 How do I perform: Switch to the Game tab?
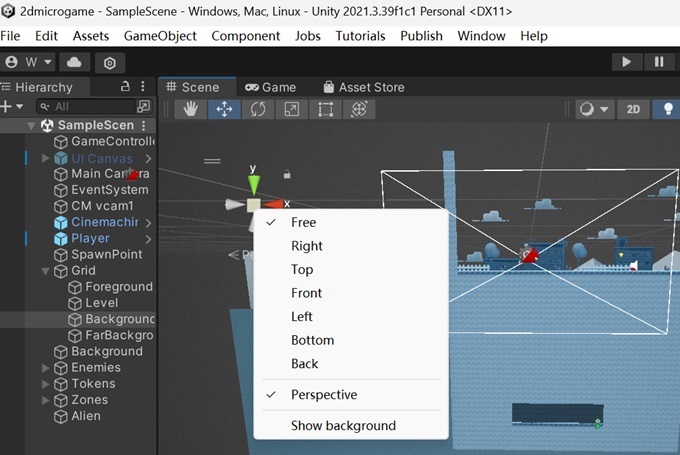[271, 87]
